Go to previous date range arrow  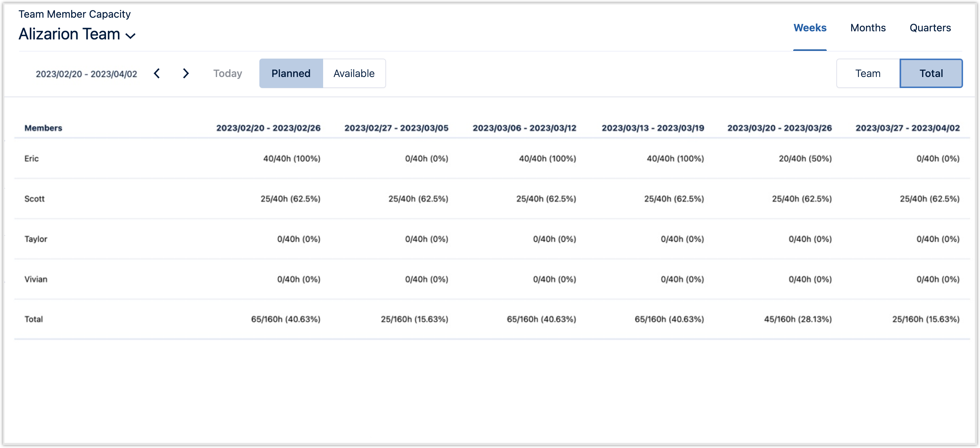tap(157, 73)
